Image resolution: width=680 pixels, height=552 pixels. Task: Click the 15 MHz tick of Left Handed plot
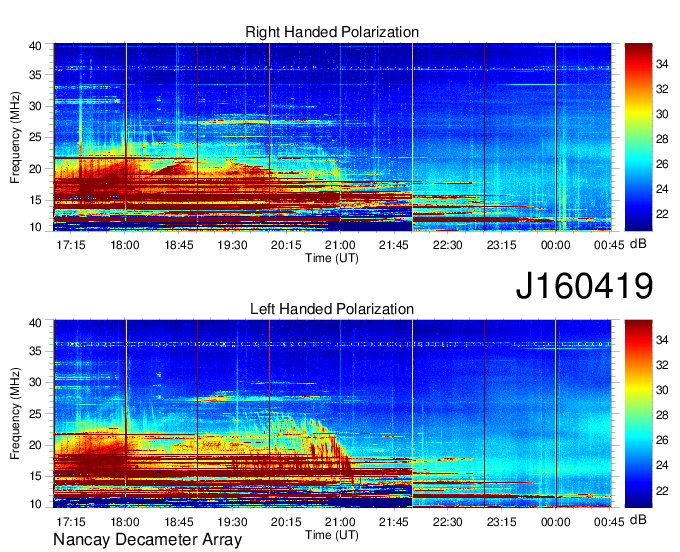(35, 476)
